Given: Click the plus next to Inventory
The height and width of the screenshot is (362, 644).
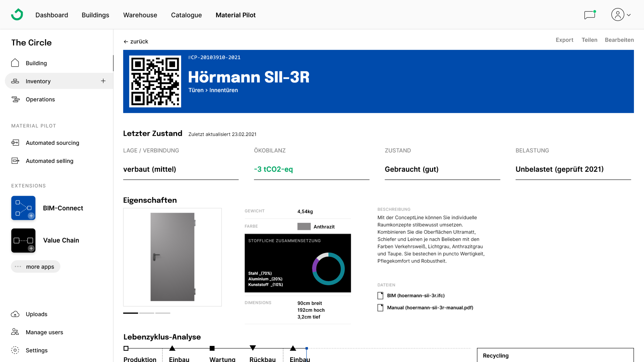Looking at the screenshot, I should [103, 81].
